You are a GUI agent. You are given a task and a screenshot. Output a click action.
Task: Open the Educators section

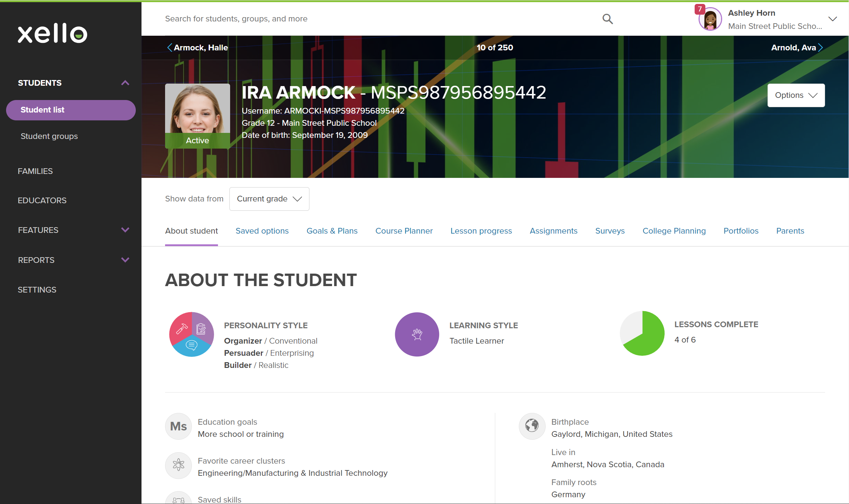(x=42, y=200)
